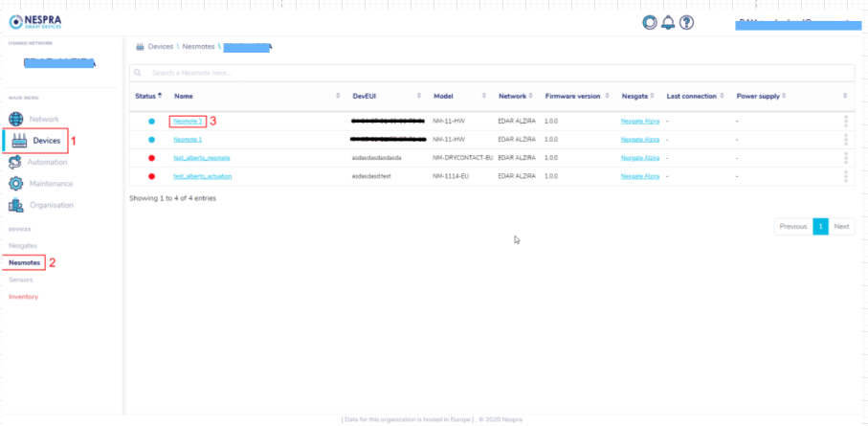Viewport: 868px width, 426px height.
Task: Sort table by Status column
Action: [x=147, y=96]
